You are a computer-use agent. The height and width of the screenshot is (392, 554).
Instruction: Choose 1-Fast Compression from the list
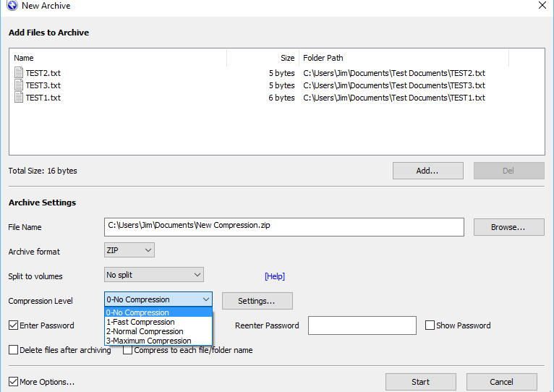(x=158, y=322)
